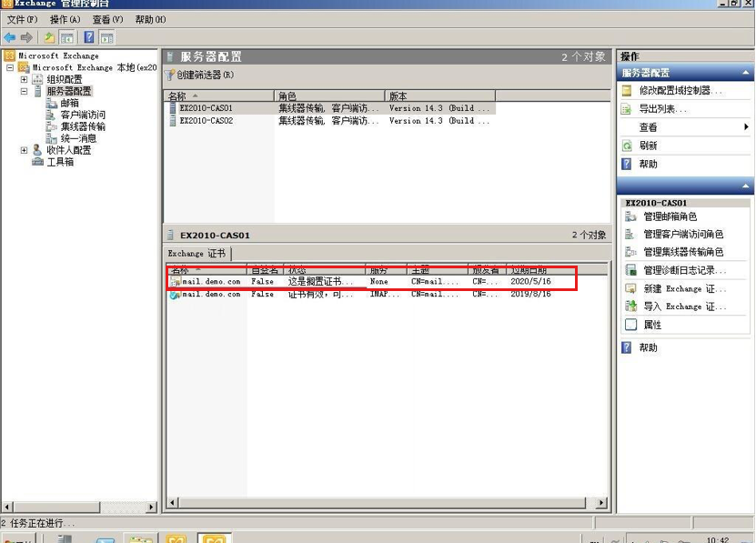Expand the 组织配置 tree node
Viewport: 756px width, 543px height.
pos(24,79)
